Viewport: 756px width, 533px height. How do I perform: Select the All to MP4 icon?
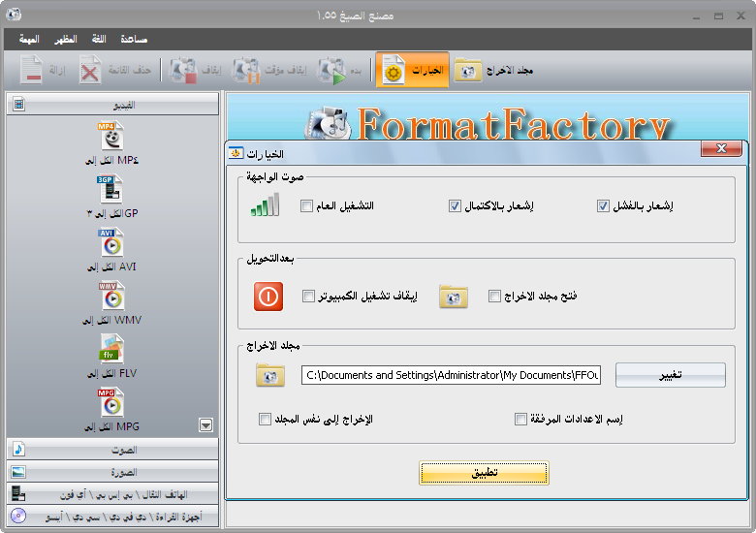pos(111,136)
